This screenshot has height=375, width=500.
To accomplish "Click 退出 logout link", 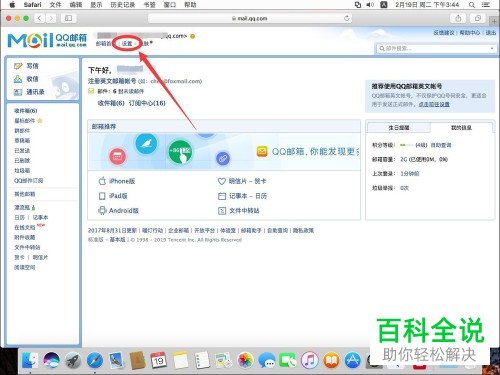I will (x=491, y=33).
